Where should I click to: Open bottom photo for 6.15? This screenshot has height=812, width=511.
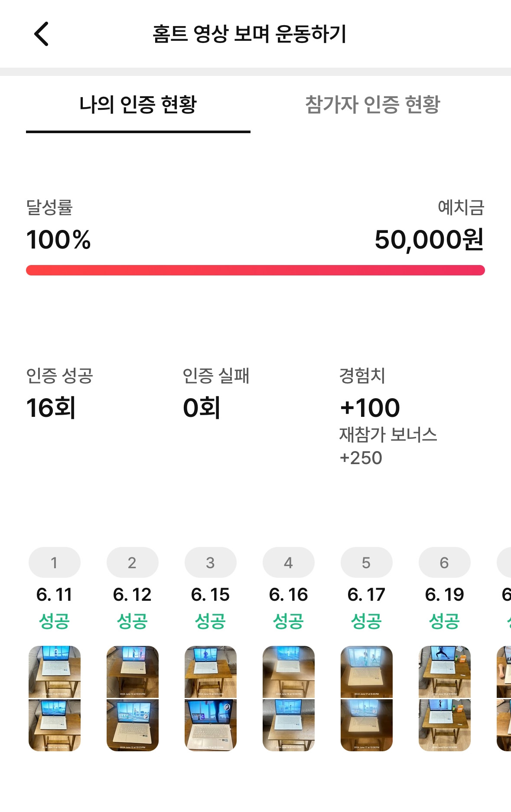(x=211, y=725)
